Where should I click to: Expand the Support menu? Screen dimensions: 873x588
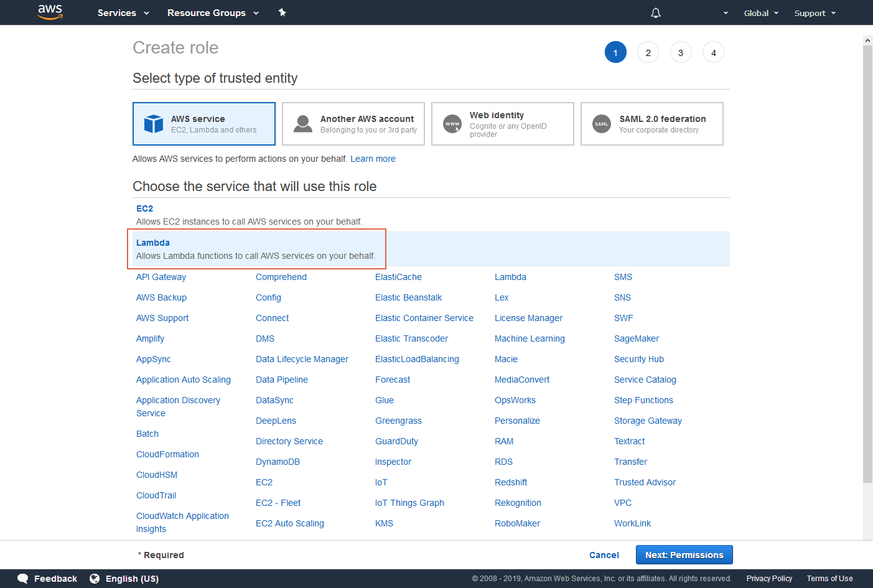pos(815,13)
